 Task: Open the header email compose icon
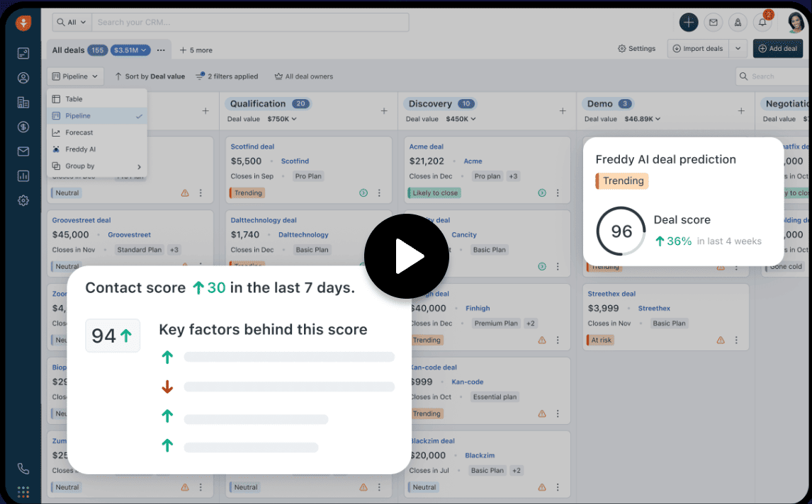tap(713, 22)
